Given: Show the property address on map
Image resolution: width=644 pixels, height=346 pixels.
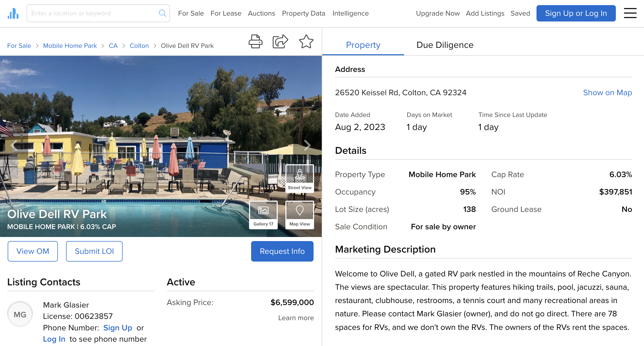Looking at the screenshot, I should (608, 93).
